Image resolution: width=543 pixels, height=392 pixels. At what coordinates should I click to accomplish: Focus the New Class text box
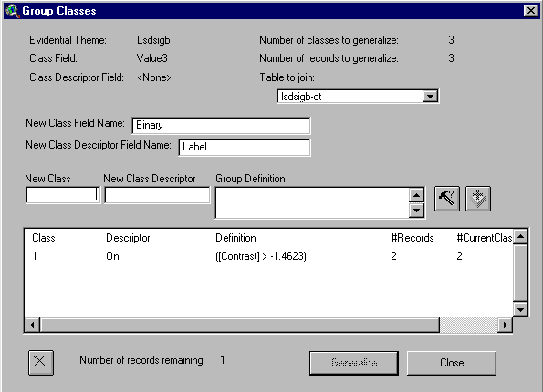coord(63,195)
